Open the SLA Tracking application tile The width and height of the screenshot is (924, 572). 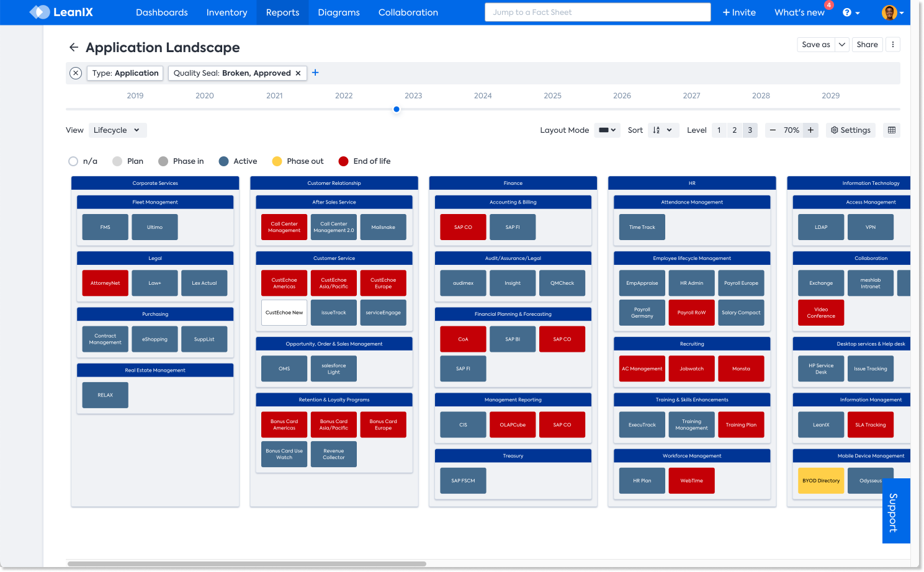pyautogui.click(x=871, y=425)
